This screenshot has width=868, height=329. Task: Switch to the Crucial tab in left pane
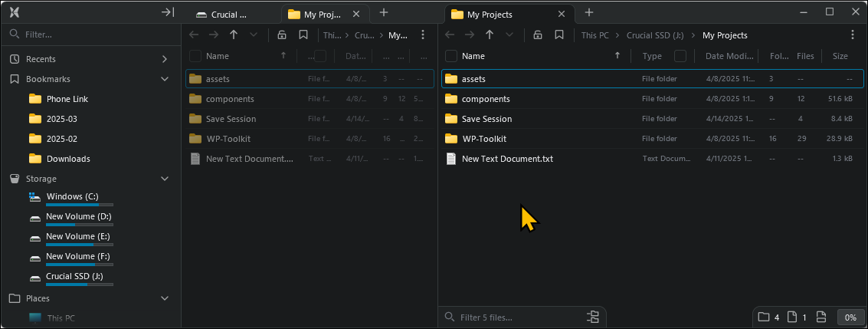(230, 14)
